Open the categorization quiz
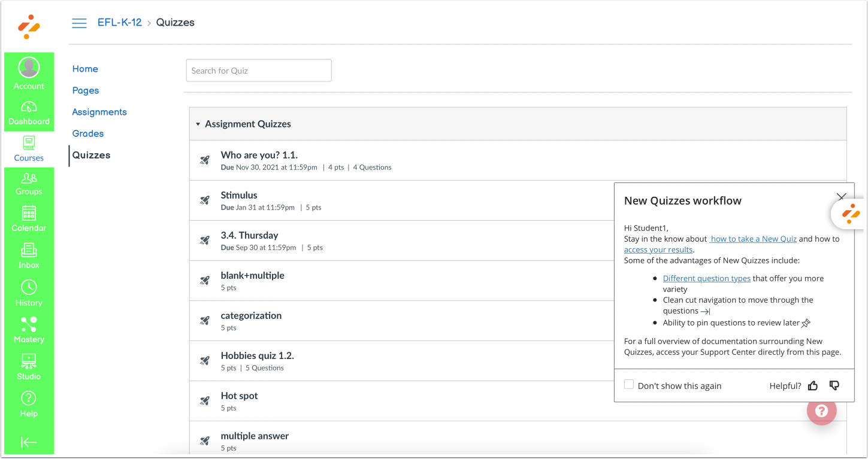The width and height of the screenshot is (868, 459). 251,315
